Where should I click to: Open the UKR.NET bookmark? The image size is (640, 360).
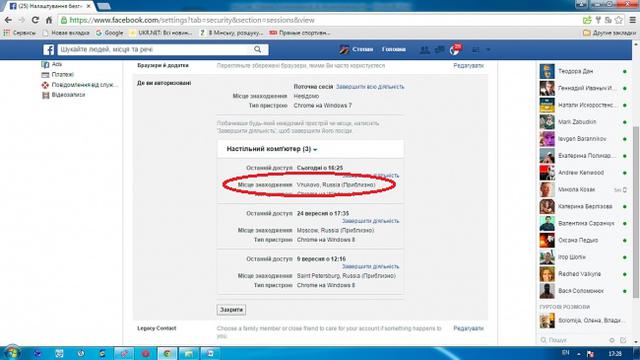pos(160,33)
